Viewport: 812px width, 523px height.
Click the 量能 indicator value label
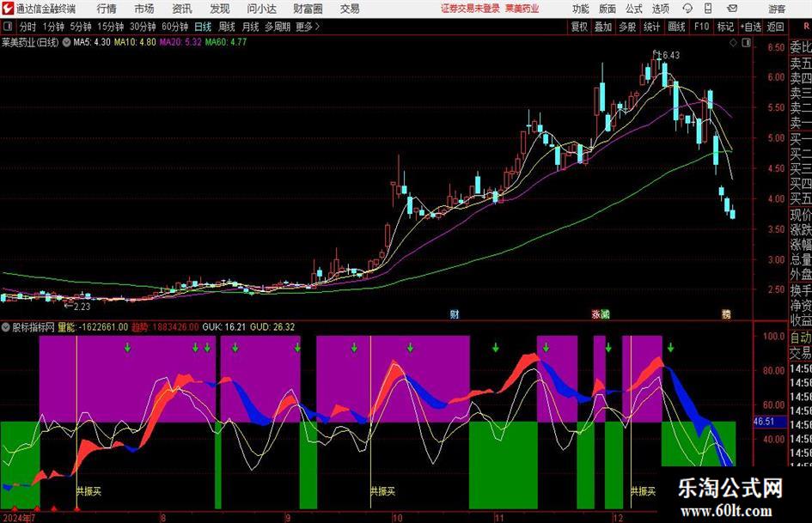pyautogui.click(x=93, y=327)
